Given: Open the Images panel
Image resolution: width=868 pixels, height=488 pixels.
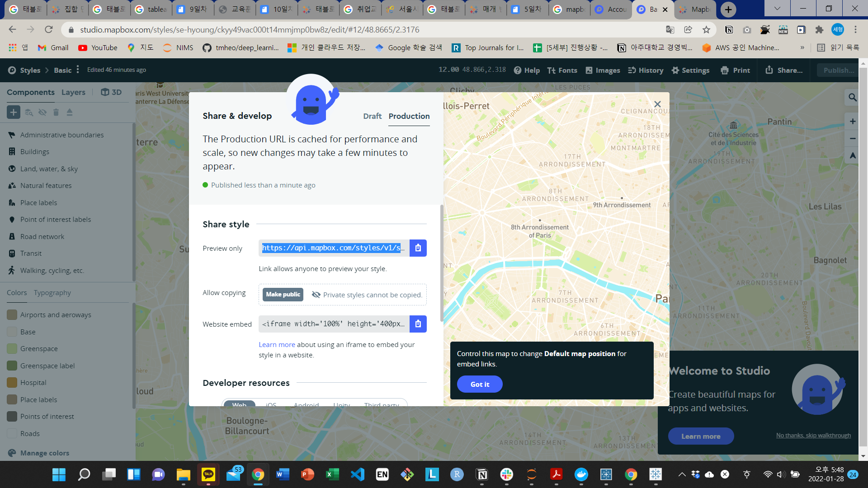Looking at the screenshot, I should (603, 70).
